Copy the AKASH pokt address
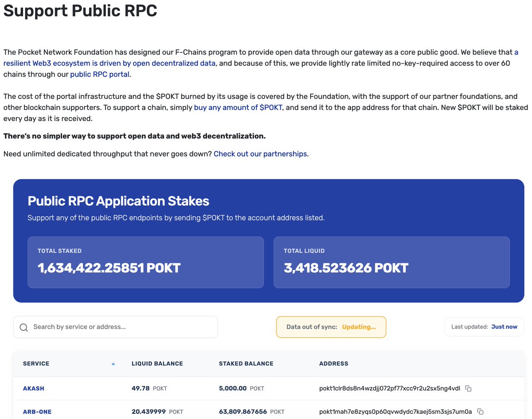Image resolution: width=532 pixels, height=419 pixels. coord(468,388)
